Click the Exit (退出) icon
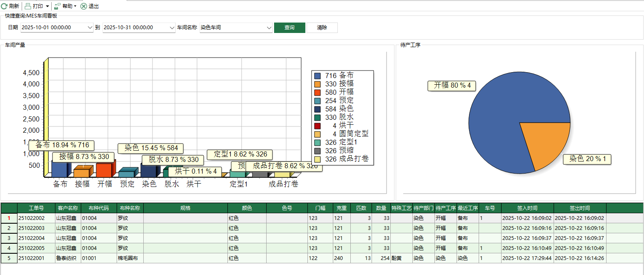Viewport: 644px width, 275px height. pos(84,6)
